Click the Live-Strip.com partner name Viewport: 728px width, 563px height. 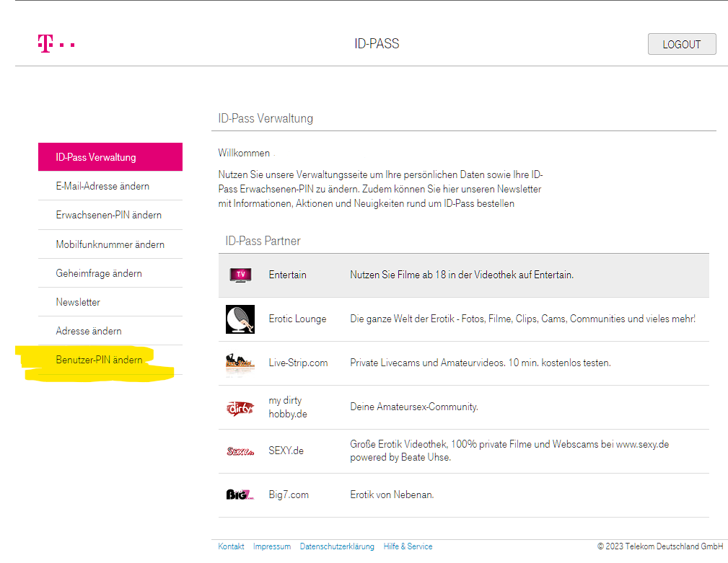298,363
